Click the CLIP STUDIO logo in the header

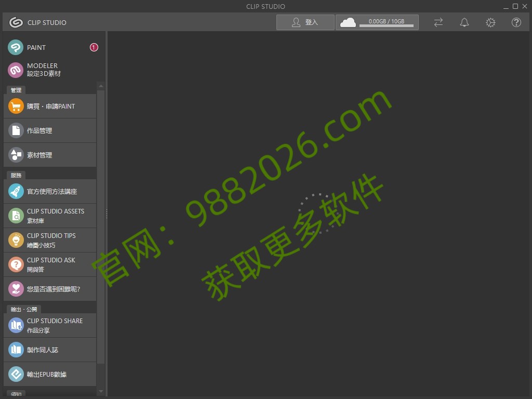(16, 22)
